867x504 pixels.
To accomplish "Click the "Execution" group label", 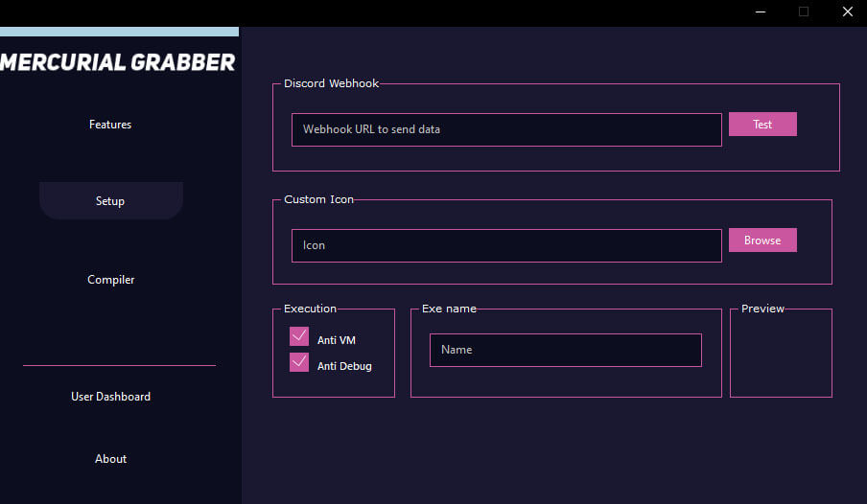I will point(310,309).
